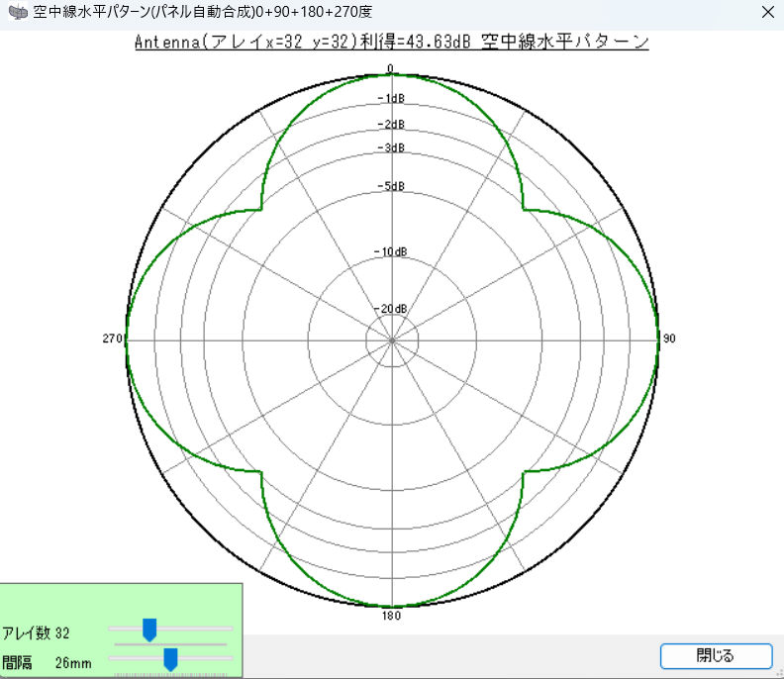Click the アレイ数 slider thumb
The width and height of the screenshot is (784, 679).
pos(149,630)
